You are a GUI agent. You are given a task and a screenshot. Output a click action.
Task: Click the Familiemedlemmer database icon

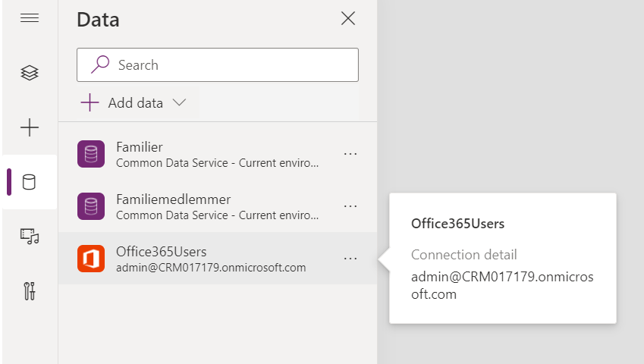coord(91,206)
